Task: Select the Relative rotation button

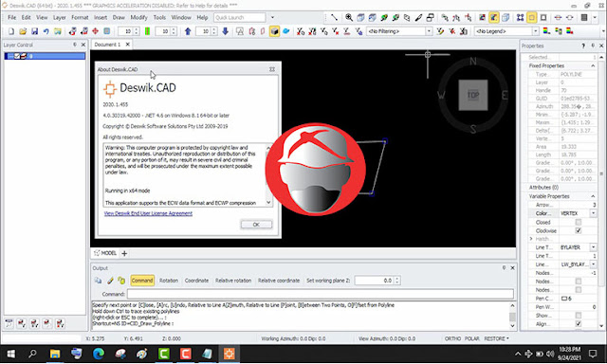Action: tap(233, 281)
